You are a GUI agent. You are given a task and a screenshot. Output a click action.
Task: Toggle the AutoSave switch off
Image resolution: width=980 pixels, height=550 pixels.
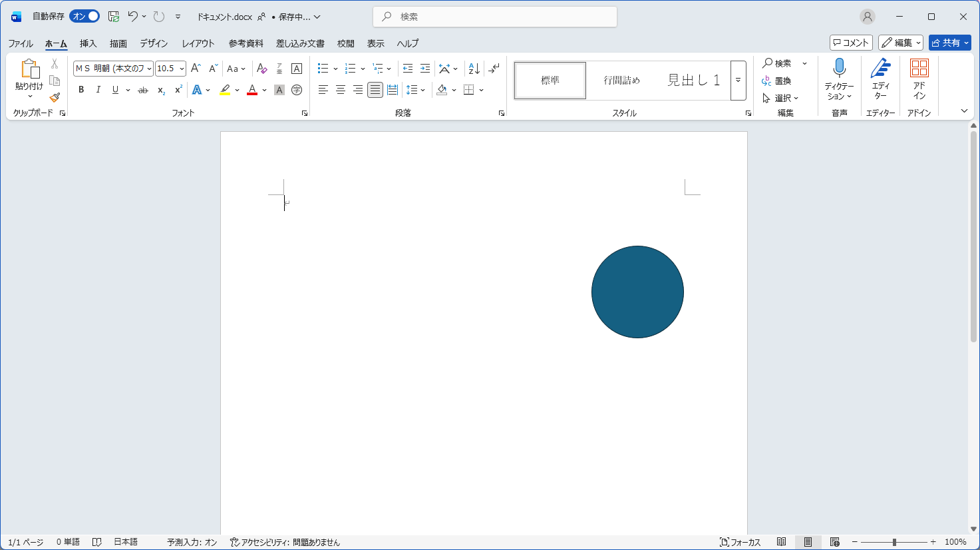[x=84, y=17]
